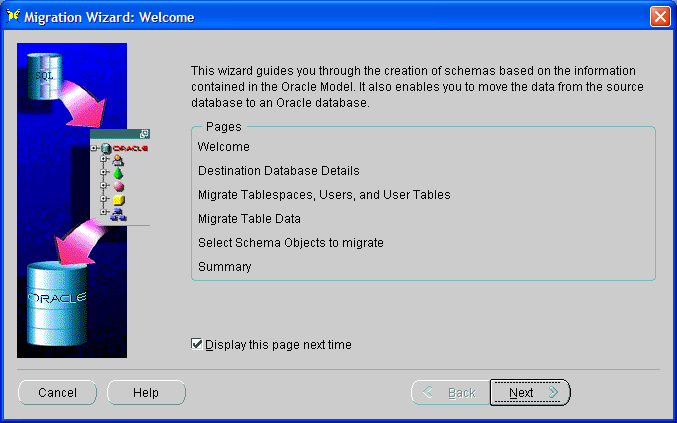Expand the yellow cube node in tree
The height and width of the screenshot is (423, 677).
(104, 200)
